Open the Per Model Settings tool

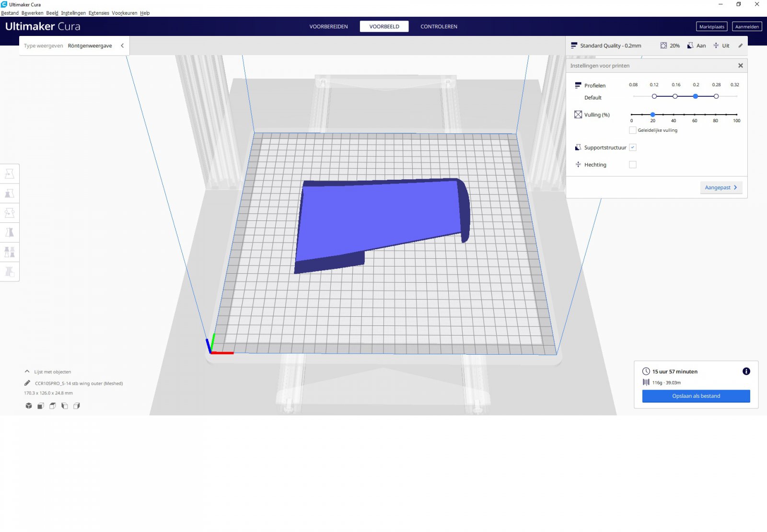(10, 252)
